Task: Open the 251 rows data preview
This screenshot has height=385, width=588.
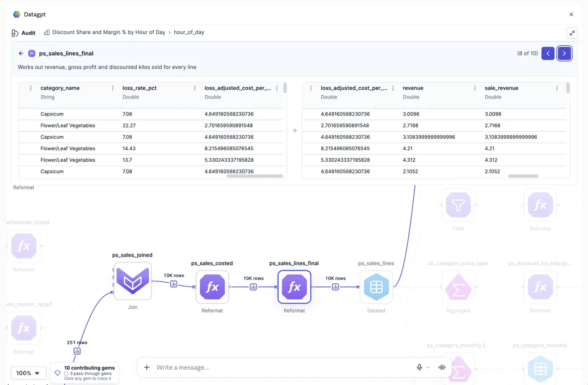Action: tap(77, 351)
